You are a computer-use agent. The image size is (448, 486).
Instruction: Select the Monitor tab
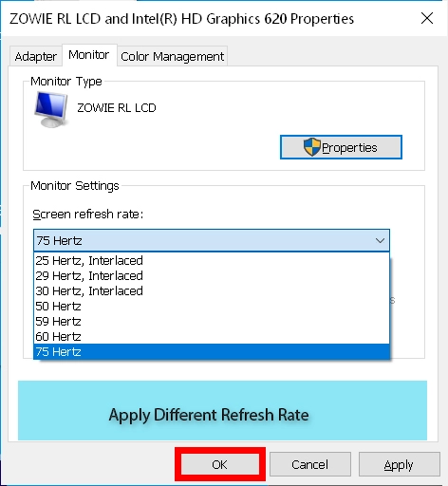[89, 55]
